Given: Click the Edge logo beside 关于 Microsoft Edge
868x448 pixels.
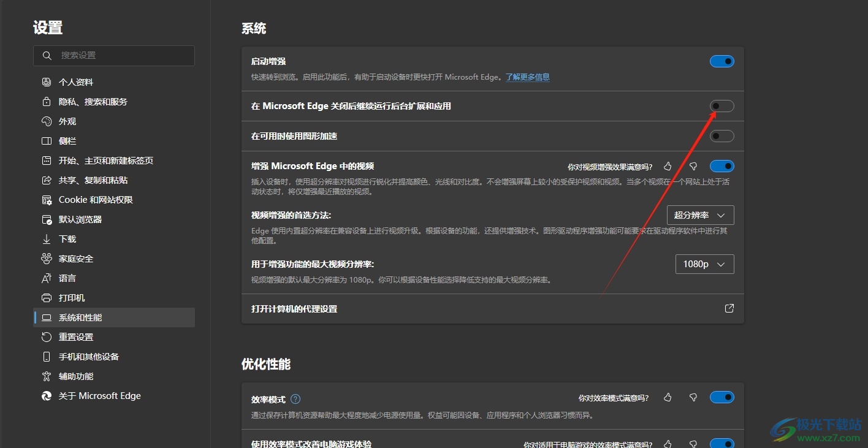Looking at the screenshot, I should 47,396.
